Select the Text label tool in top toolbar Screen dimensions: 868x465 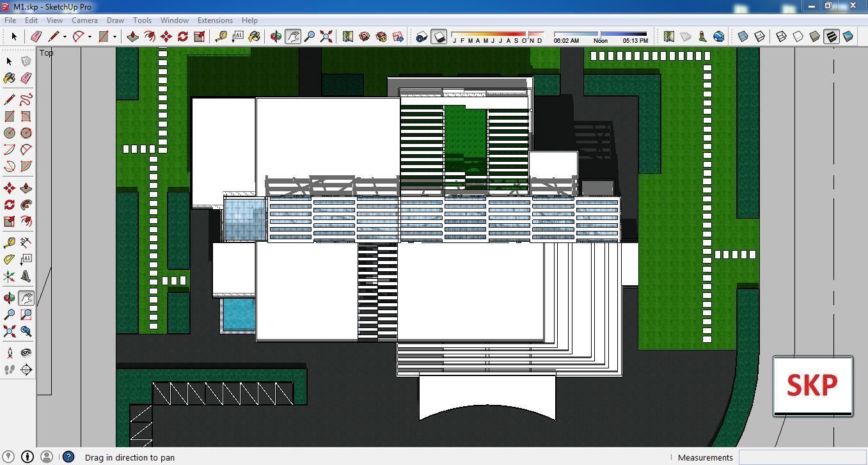(237, 36)
